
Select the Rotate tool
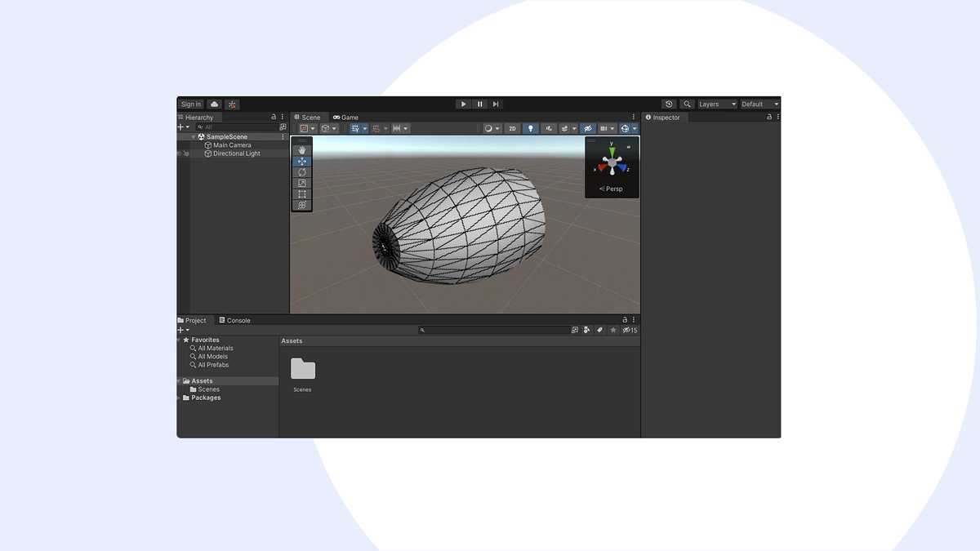[x=302, y=172]
